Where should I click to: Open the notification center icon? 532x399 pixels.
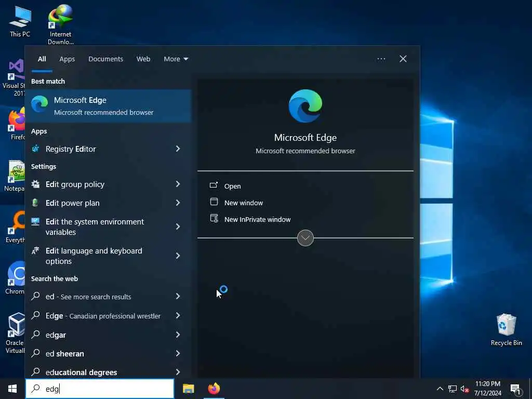point(515,389)
